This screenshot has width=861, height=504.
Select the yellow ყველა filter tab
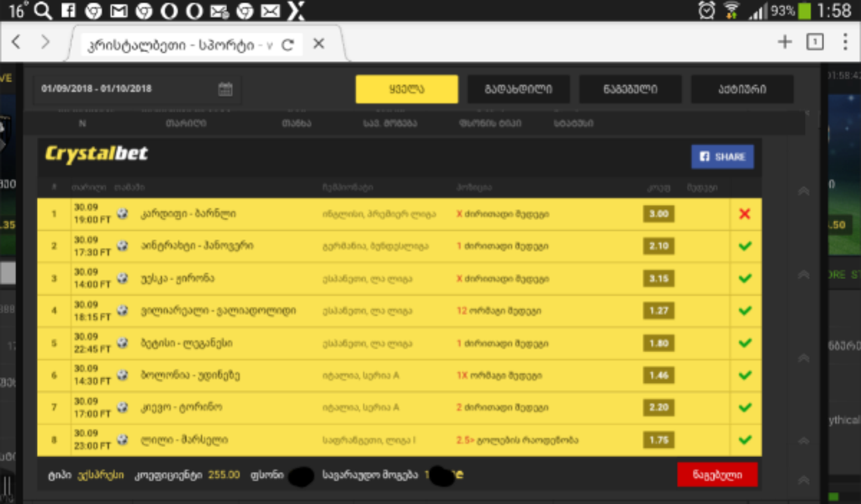406,89
